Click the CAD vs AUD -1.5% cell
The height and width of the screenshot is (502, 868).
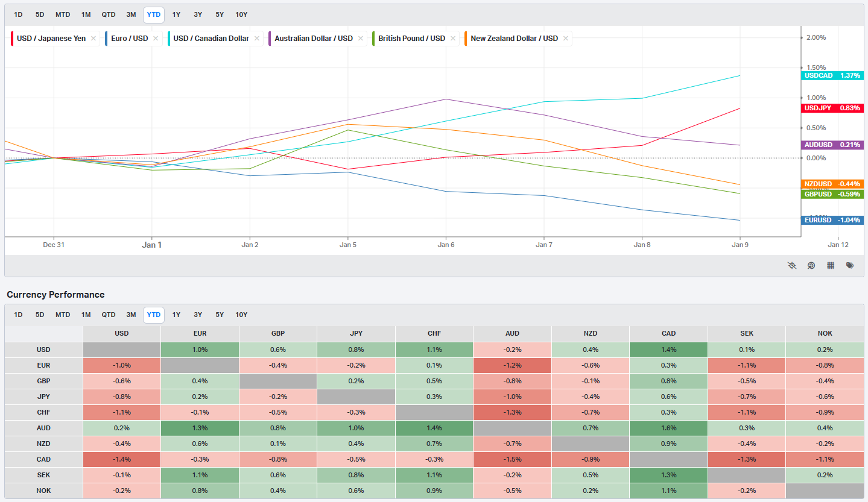(512, 459)
